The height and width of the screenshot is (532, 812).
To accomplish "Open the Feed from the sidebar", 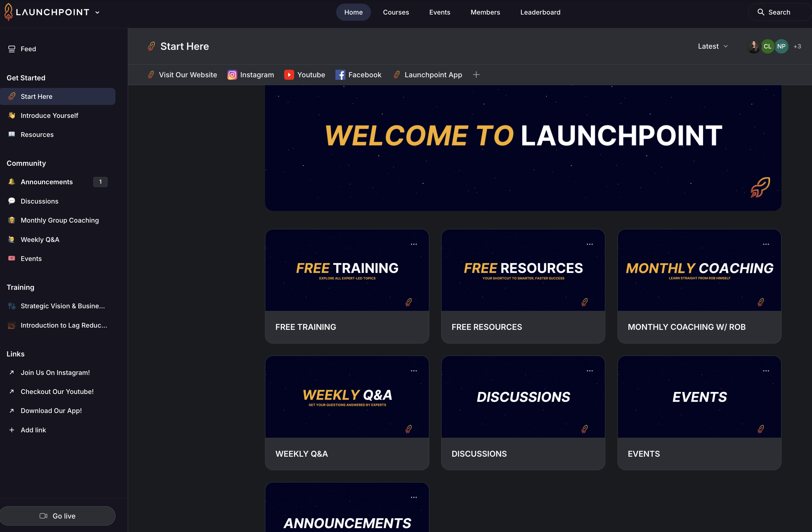I will [x=58, y=49].
